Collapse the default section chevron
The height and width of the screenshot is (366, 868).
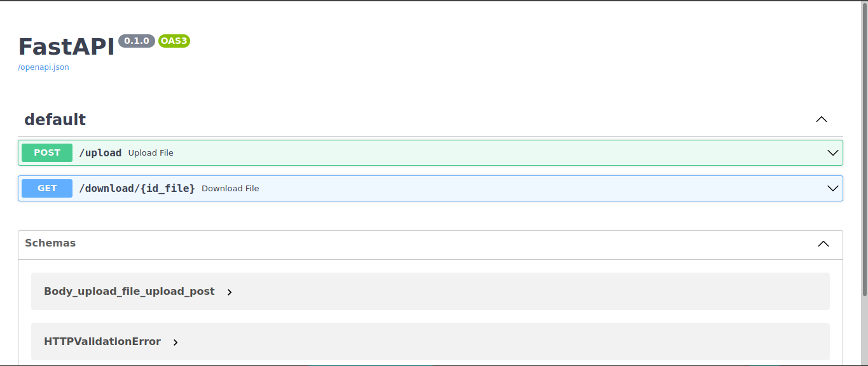(x=822, y=119)
